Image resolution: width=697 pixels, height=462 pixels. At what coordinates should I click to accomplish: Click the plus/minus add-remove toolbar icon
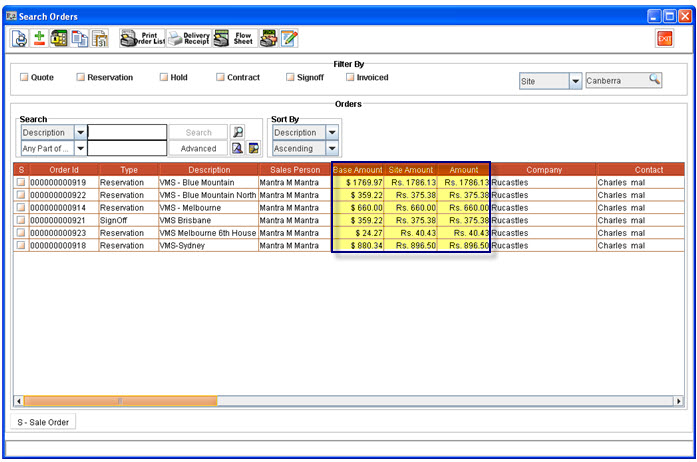point(40,38)
